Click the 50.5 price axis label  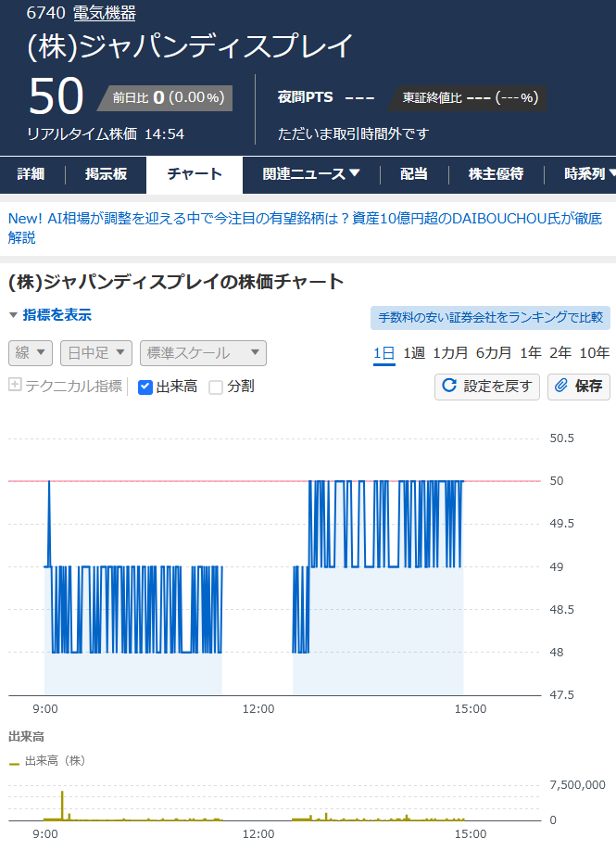561,438
